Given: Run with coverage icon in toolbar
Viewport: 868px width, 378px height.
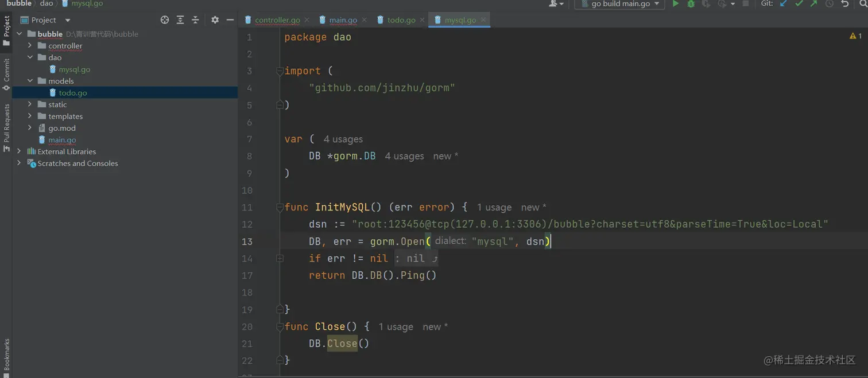Looking at the screenshot, I should pyautogui.click(x=706, y=3).
